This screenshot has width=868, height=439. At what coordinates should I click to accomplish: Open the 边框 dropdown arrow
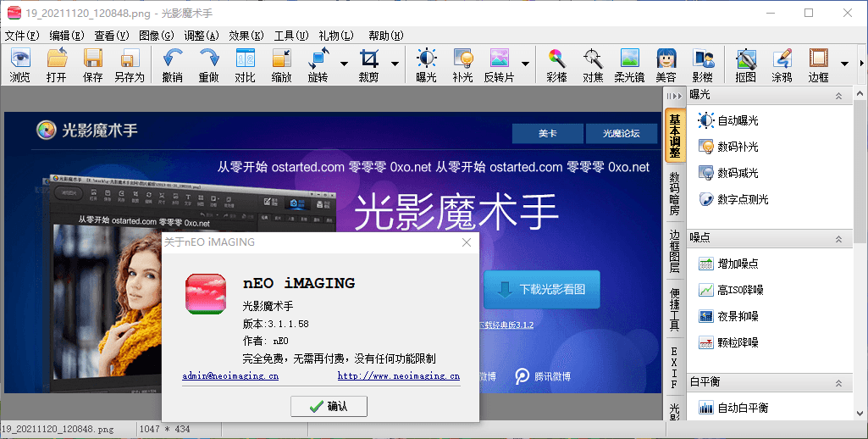(x=845, y=64)
